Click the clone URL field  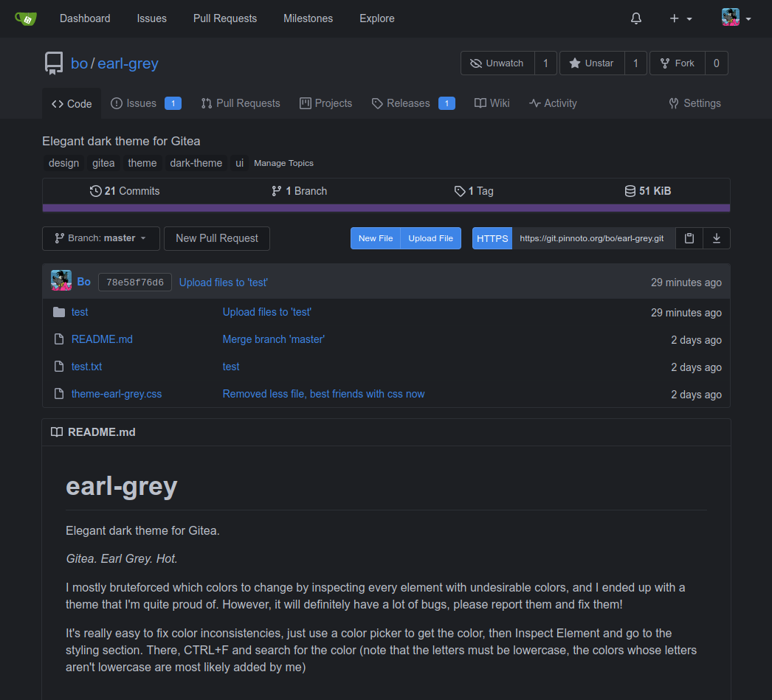[x=594, y=238]
